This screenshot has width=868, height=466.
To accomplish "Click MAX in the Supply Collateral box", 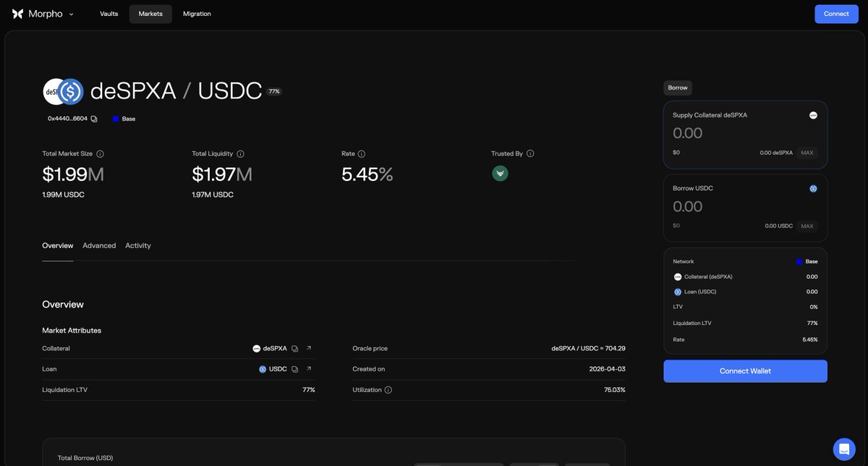I will pos(807,153).
